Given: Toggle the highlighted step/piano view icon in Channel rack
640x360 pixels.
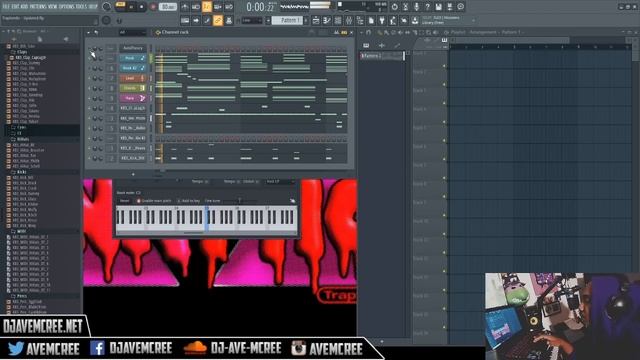Looking at the screenshot, I should coord(344,32).
